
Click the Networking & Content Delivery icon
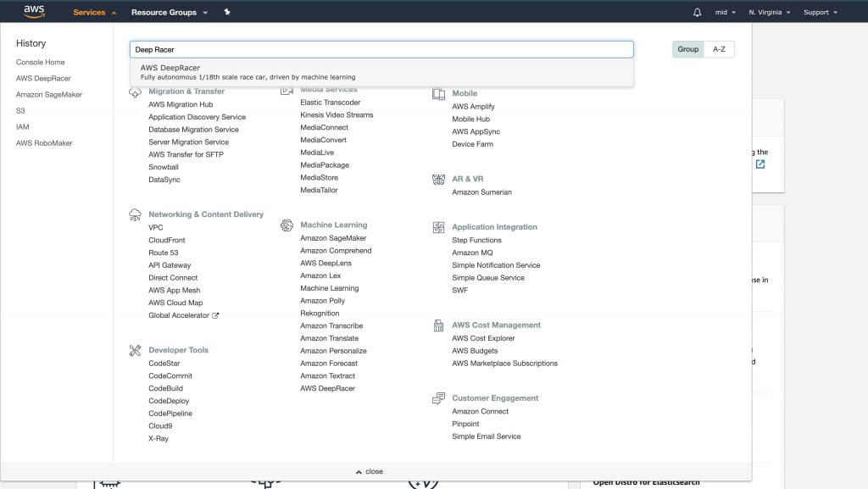tap(135, 214)
